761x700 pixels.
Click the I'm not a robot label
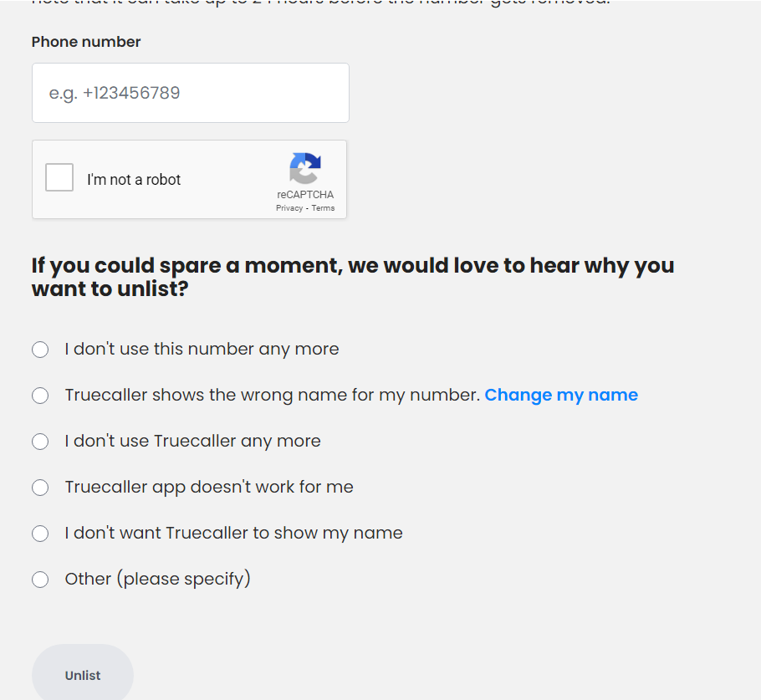click(x=134, y=180)
